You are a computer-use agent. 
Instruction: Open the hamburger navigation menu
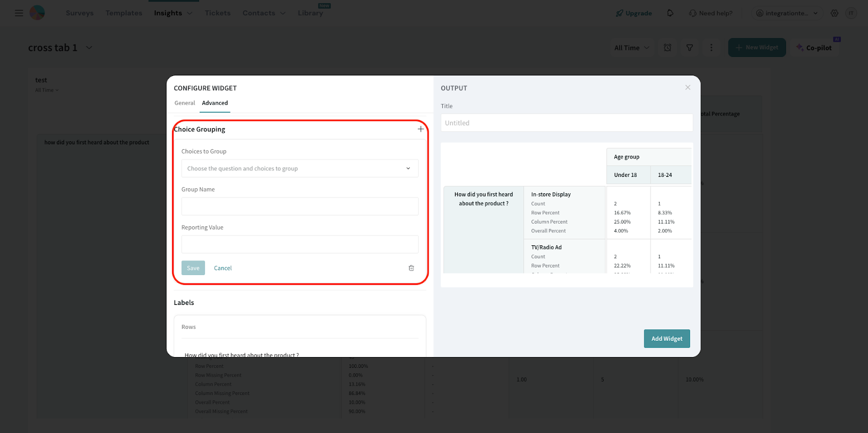[19, 13]
